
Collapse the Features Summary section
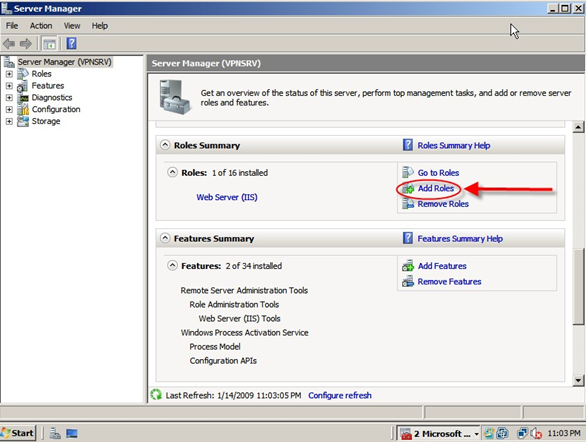click(165, 238)
